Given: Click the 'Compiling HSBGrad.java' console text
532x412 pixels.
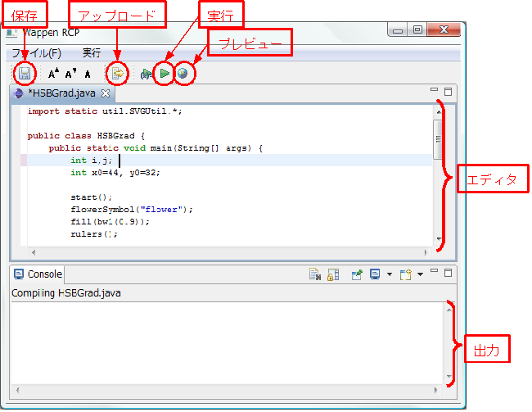Looking at the screenshot, I should (66, 292).
